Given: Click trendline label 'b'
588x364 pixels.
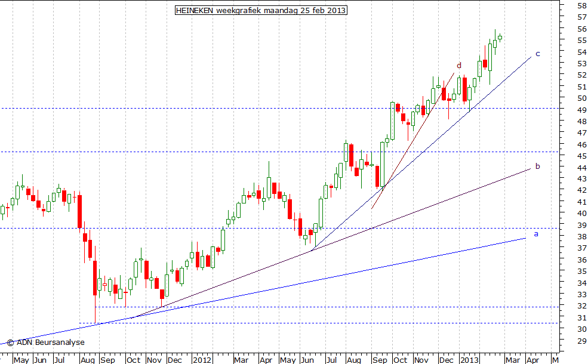Looking at the screenshot, I should (x=538, y=166).
